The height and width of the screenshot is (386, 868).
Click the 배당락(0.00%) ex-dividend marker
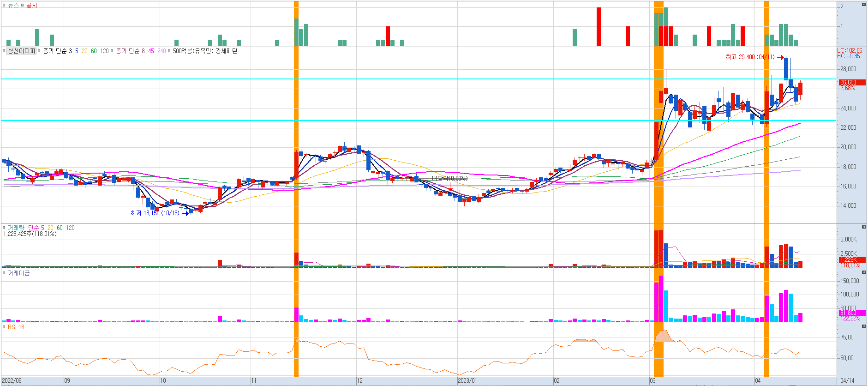[x=449, y=178]
